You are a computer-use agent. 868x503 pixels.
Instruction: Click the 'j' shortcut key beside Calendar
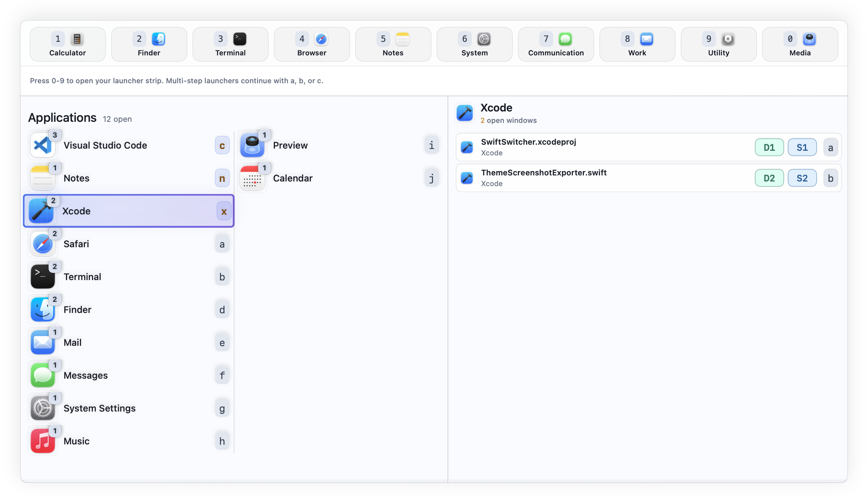click(432, 178)
